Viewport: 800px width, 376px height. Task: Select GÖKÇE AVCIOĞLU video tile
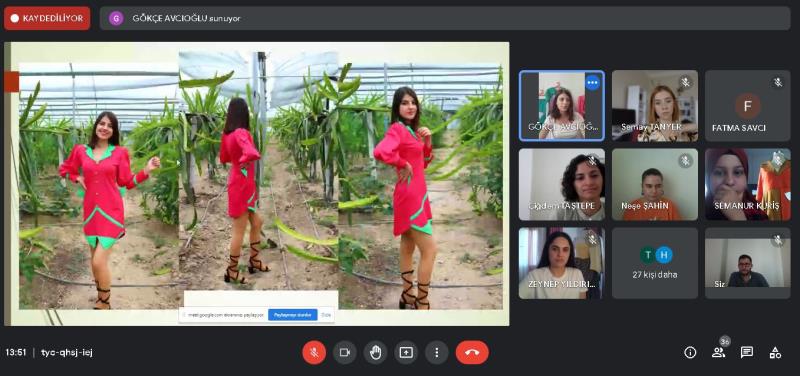coord(562,106)
